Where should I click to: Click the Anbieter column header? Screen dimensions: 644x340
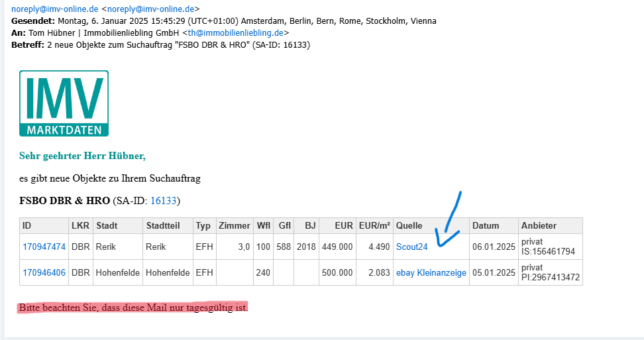pyautogui.click(x=539, y=226)
